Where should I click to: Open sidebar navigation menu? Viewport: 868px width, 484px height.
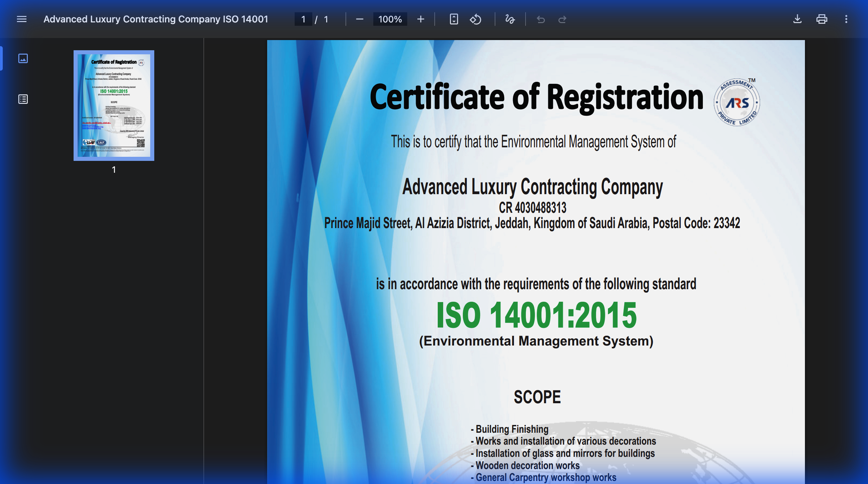point(21,19)
